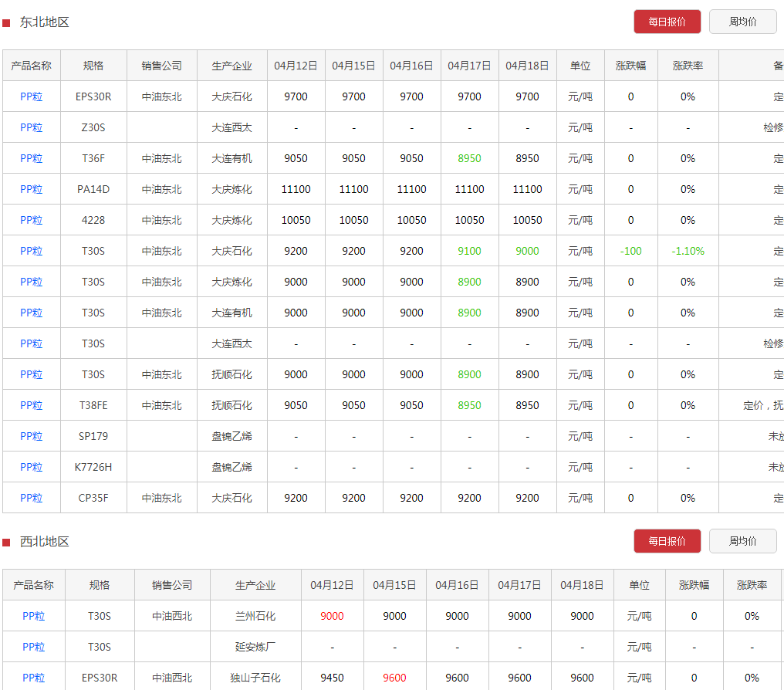Select green -100 涨跌幅 cell
The height and width of the screenshot is (690, 784).
[x=631, y=251]
